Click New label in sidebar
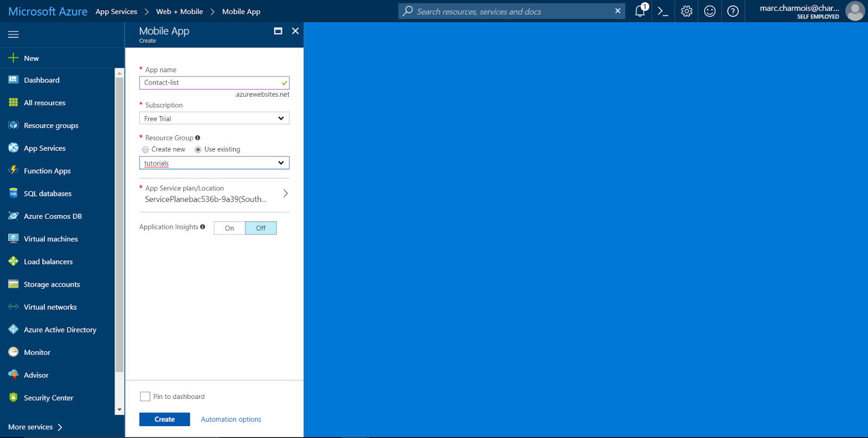The image size is (868, 438). click(31, 58)
